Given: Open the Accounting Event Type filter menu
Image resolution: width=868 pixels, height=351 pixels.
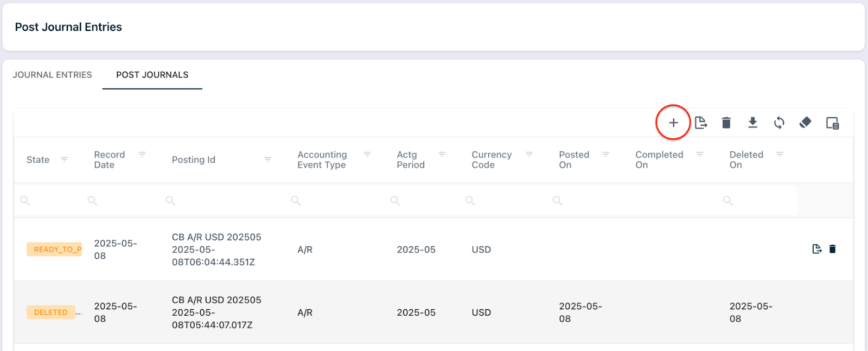Looking at the screenshot, I should (367, 155).
